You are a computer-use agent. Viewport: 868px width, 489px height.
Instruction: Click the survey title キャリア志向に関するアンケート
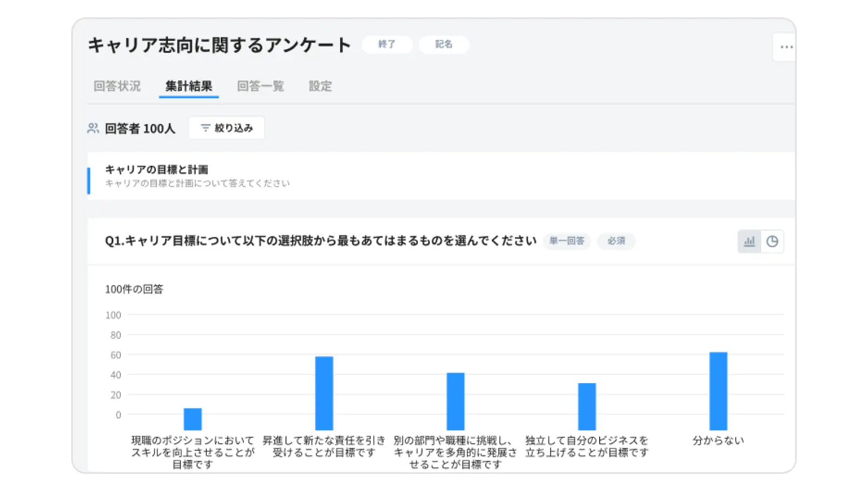coord(219,45)
